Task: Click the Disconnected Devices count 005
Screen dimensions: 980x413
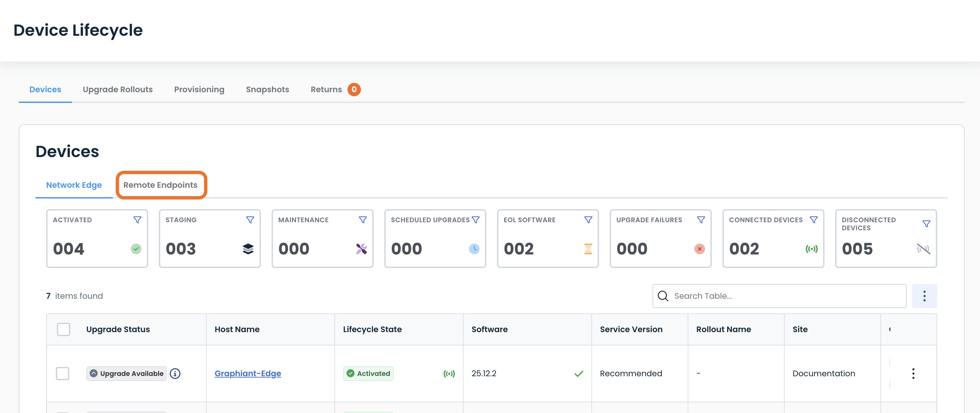Action: pos(858,249)
